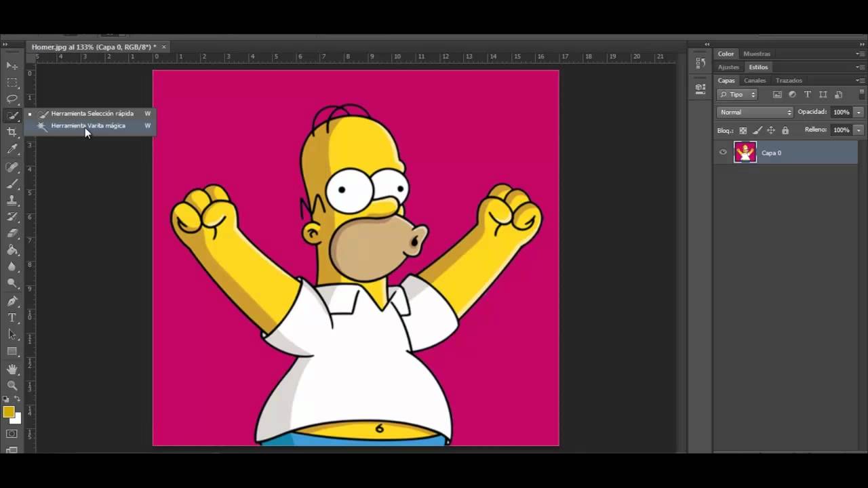Swap foreground and background colors
This screenshot has height=488, width=868.
click(x=17, y=399)
